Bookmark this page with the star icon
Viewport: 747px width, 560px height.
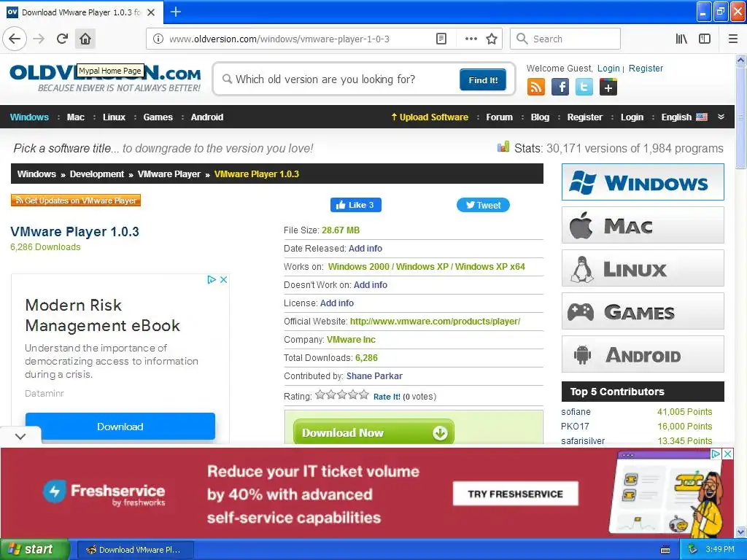click(492, 39)
